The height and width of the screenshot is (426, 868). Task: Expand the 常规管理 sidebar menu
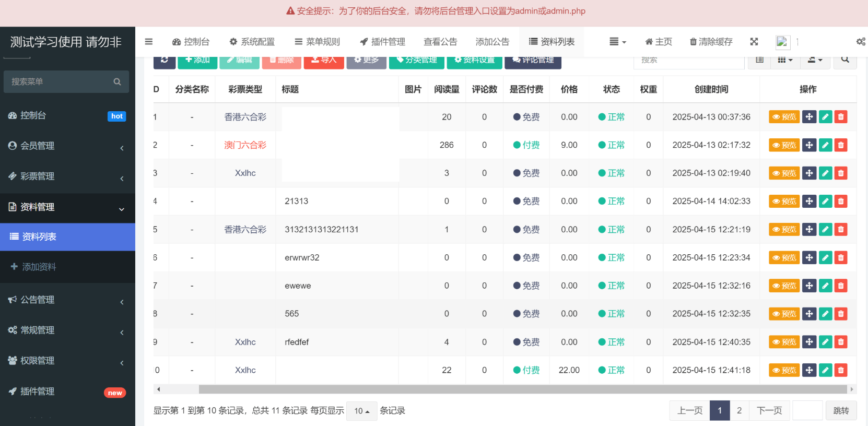click(x=67, y=330)
